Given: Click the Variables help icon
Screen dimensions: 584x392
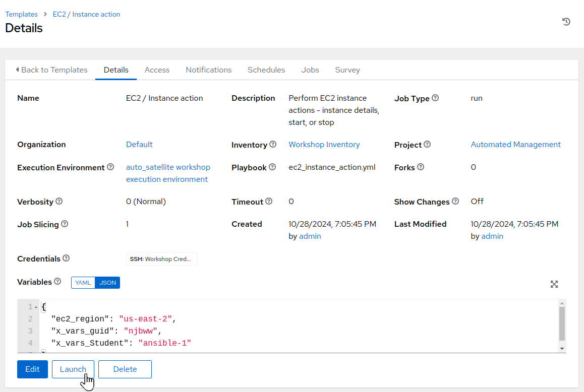Looking at the screenshot, I should (57, 281).
